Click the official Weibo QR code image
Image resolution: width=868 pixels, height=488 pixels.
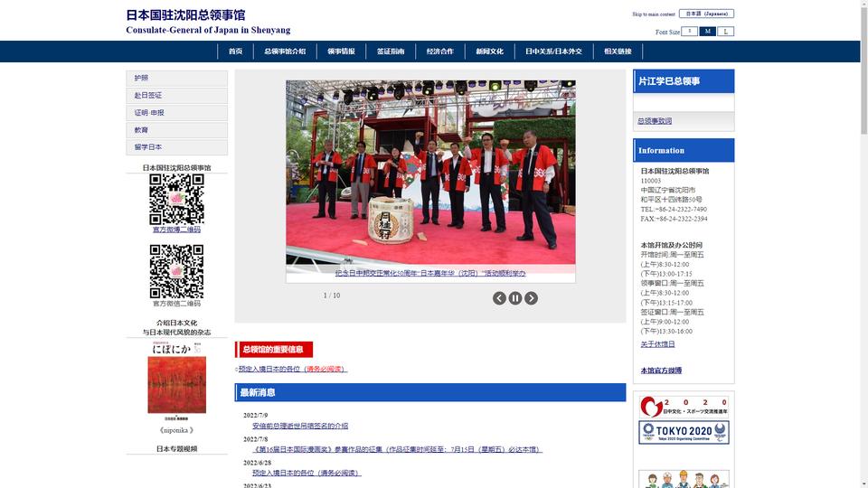coord(176,199)
